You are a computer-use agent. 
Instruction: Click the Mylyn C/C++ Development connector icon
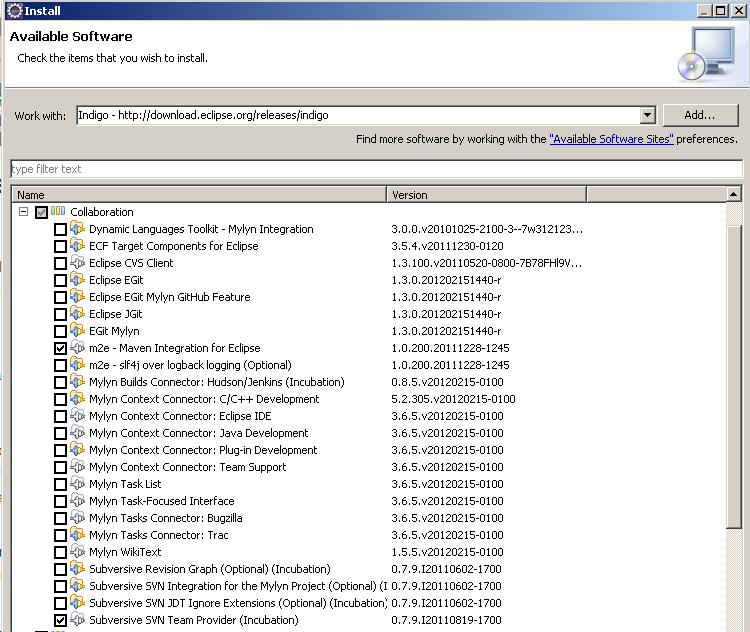[77, 398]
